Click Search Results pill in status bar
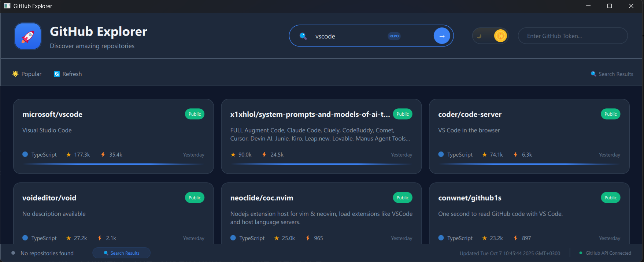Screen dimensions: 644x262 pos(121,253)
